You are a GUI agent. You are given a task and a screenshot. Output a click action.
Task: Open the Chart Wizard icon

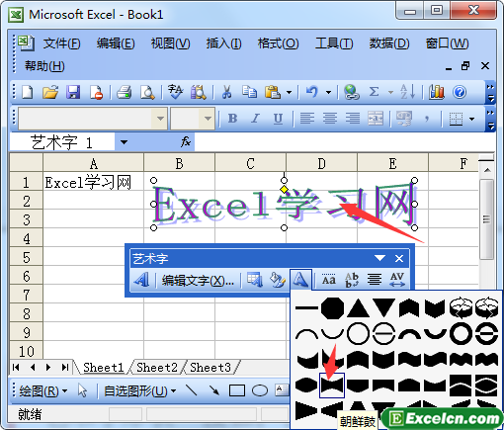point(437,92)
